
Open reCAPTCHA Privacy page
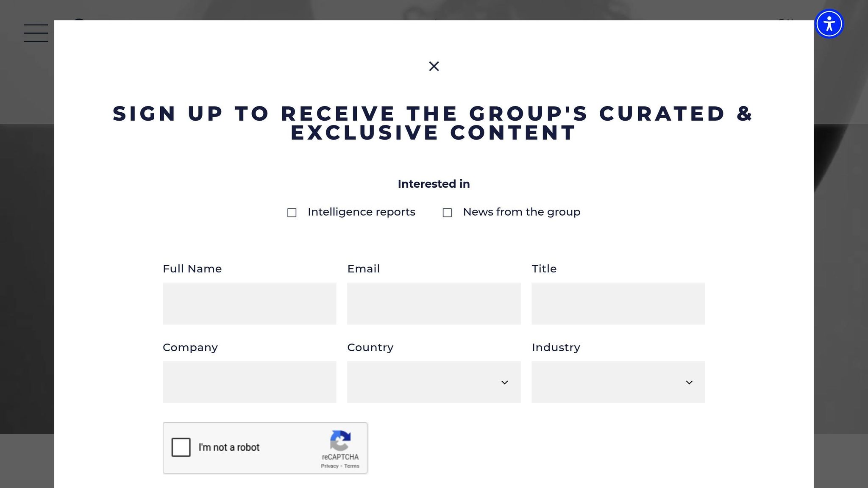coord(328,466)
